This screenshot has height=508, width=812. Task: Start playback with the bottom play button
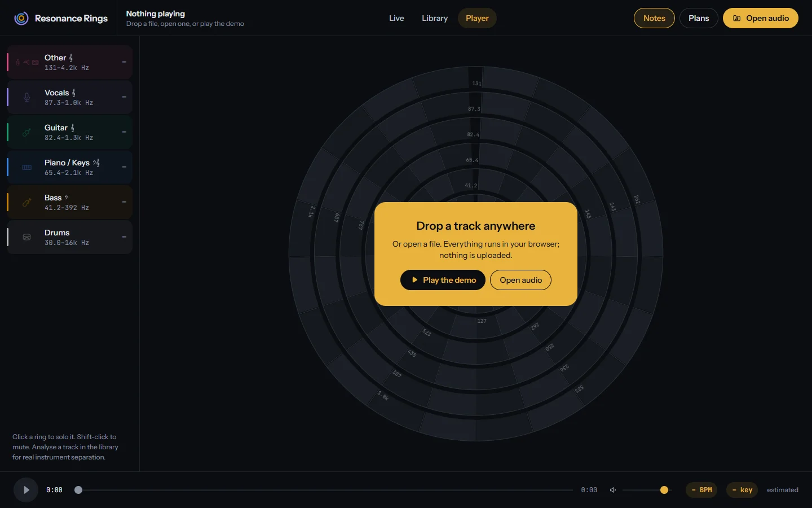pyautogui.click(x=26, y=490)
